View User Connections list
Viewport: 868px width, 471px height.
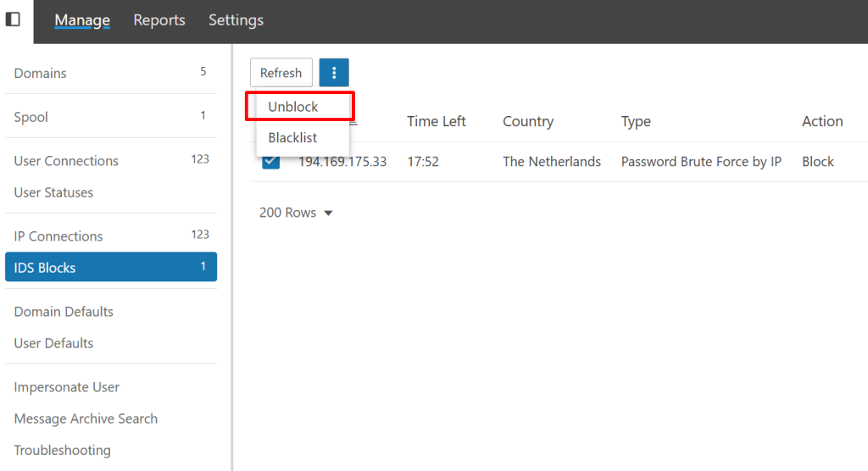tap(66, 161)
